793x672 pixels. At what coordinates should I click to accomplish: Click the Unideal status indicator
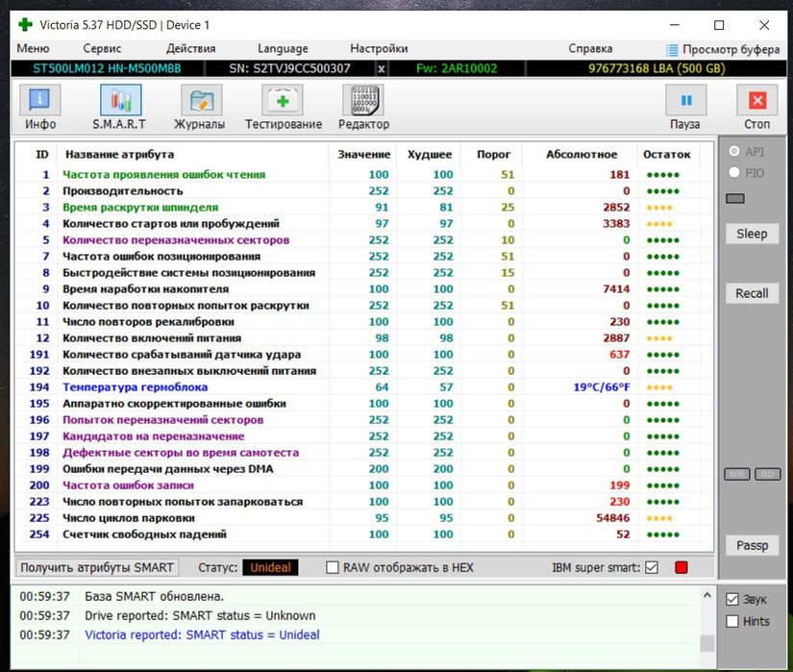(x=270, y=567)
